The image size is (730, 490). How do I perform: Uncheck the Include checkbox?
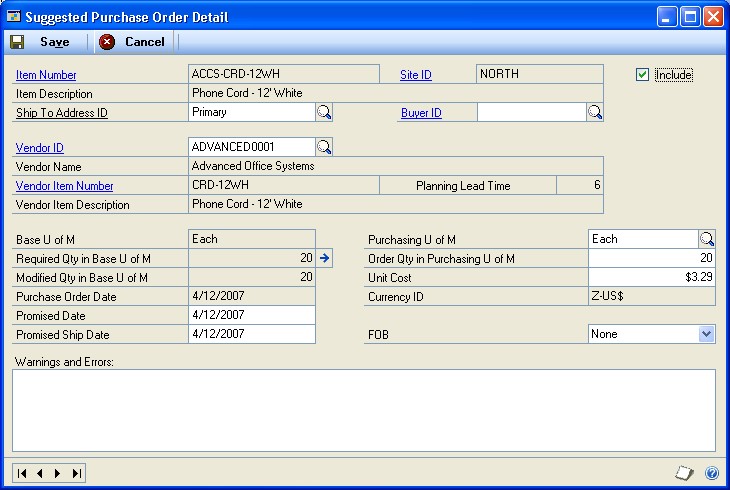642,75
